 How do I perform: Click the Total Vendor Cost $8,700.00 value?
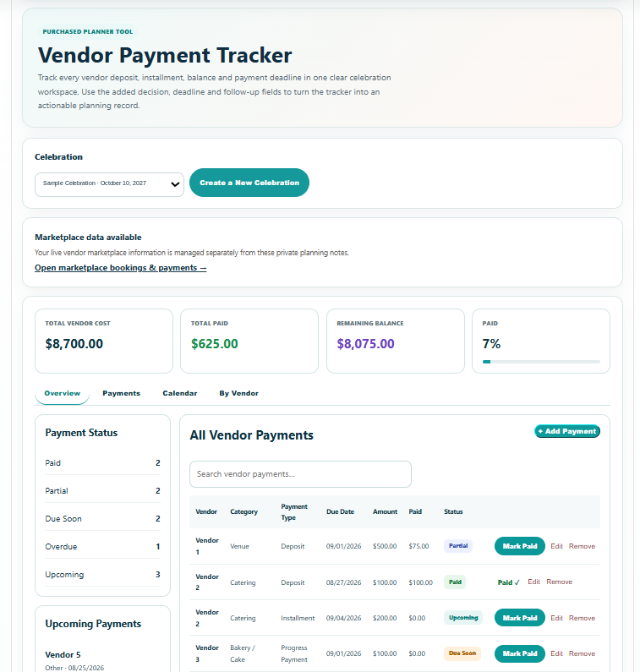(x=74, y=344)
